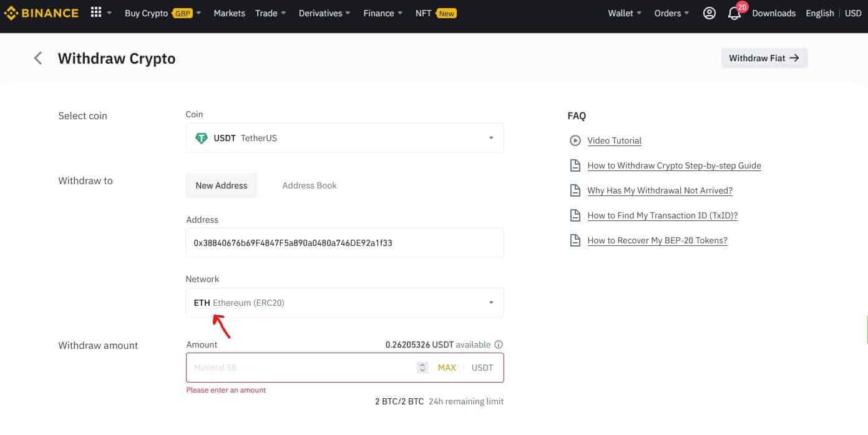Viewport: 868px width, 435px height.
Task: Click the 0.26205326 USDT available balance
Action: (x=438, y=345)
